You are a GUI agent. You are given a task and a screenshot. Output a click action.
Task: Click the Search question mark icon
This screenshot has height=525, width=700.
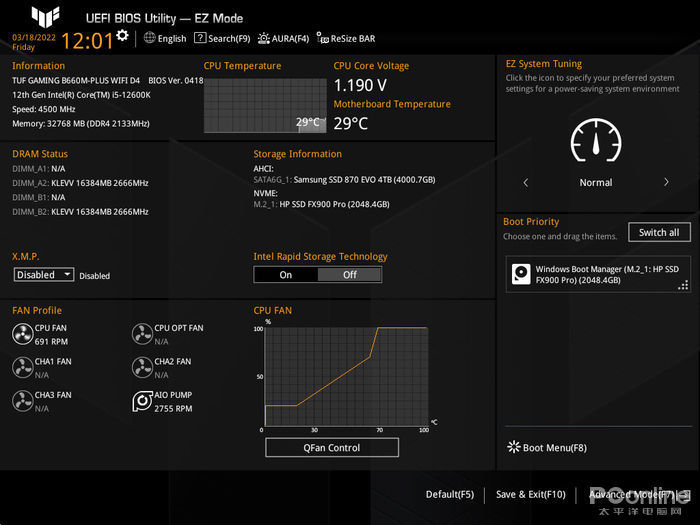click(200, 38)
